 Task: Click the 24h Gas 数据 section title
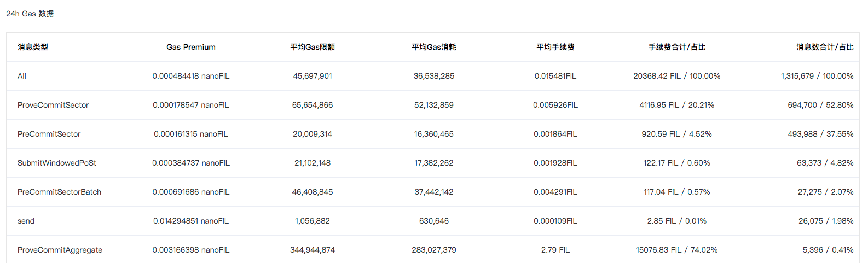(30, 14)
